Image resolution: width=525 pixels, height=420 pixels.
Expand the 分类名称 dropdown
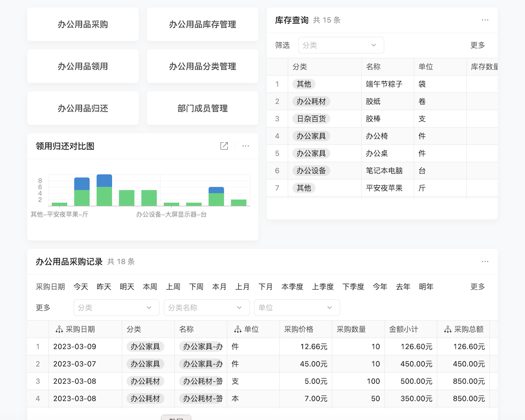(x=206, y=308)
